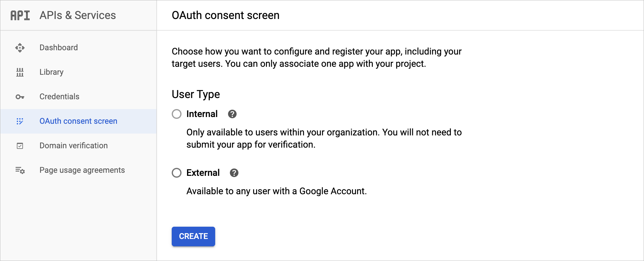
Task: Click the API logo icon
Action: (x=20, y=15)
